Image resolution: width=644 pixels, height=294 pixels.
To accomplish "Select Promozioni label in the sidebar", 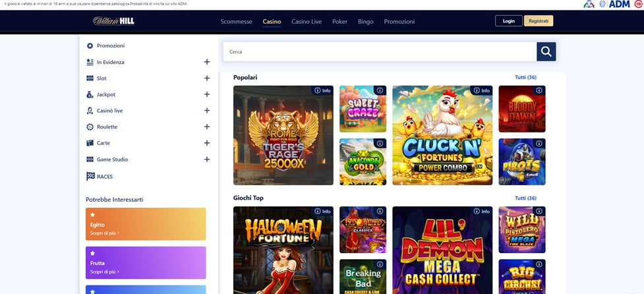I will point(111,45).
